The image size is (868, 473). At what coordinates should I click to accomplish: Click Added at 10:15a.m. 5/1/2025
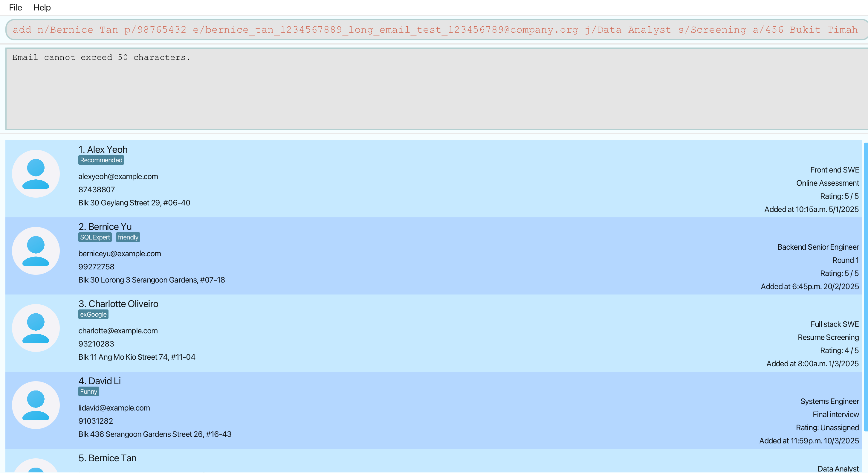pyautogui.click(x=812, y=210)
